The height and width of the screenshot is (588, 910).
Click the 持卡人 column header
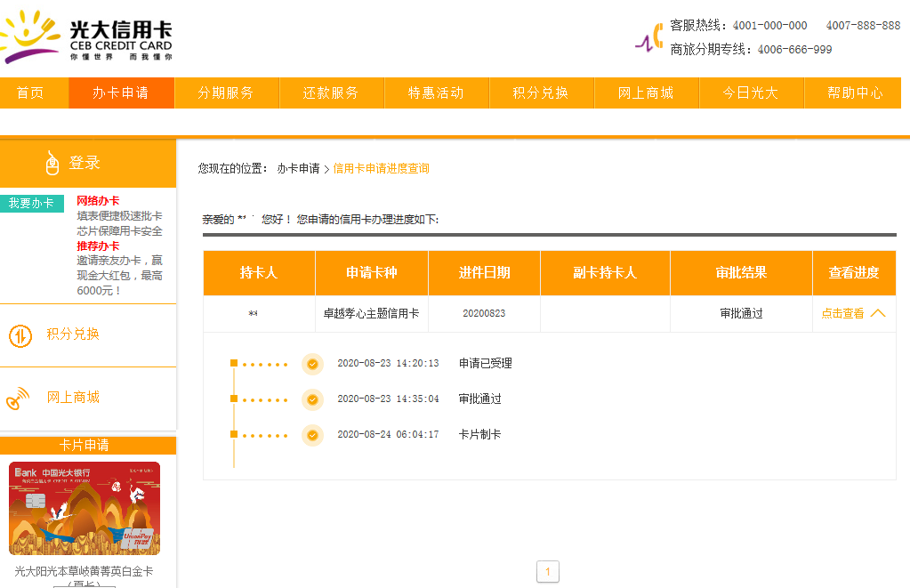pyautogui.click(x=259, y=273)
